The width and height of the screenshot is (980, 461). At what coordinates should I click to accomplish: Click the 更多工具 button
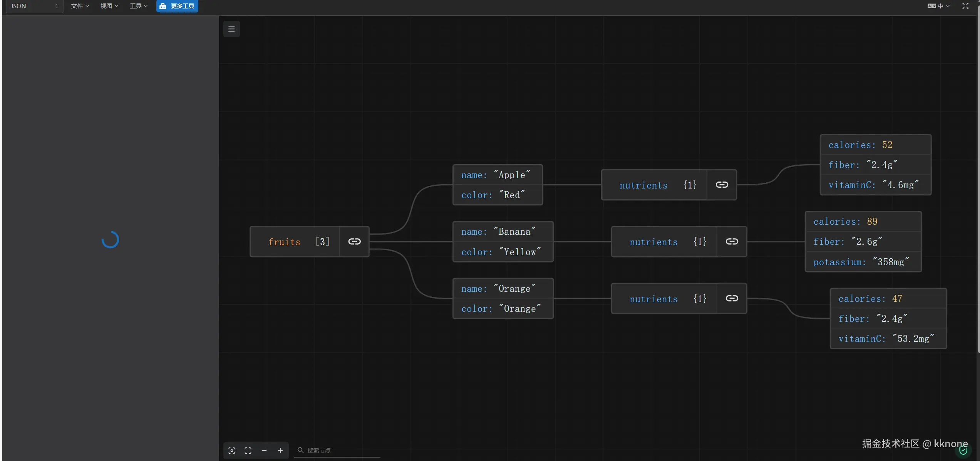pos(177,6)
